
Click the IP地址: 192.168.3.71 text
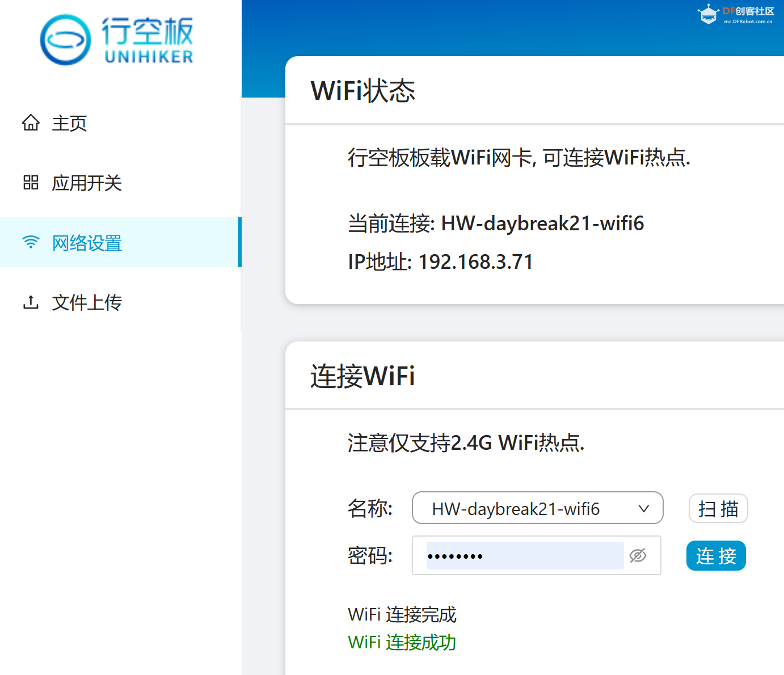coord(440,262)
